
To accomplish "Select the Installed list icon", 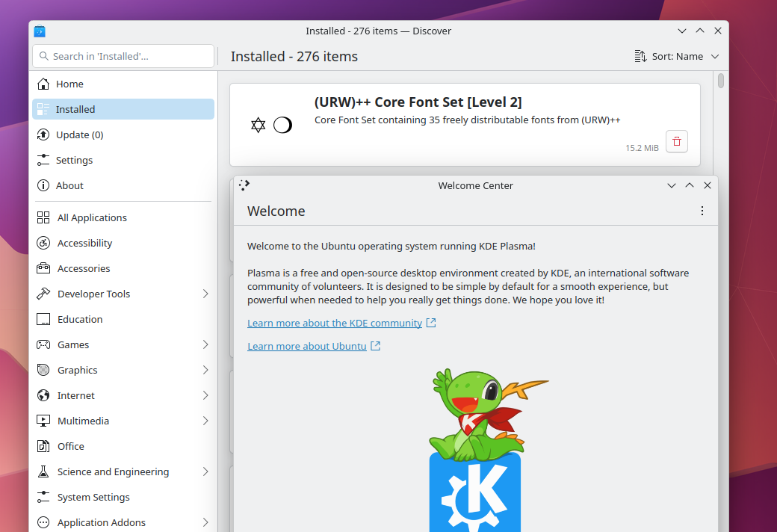I will tap(43, 109).
